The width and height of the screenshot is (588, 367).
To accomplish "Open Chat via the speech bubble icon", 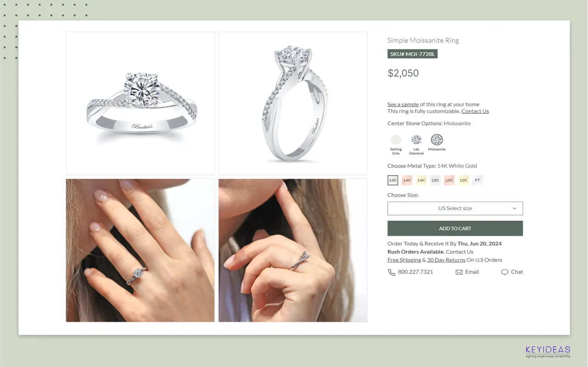I will click(505, 272).
